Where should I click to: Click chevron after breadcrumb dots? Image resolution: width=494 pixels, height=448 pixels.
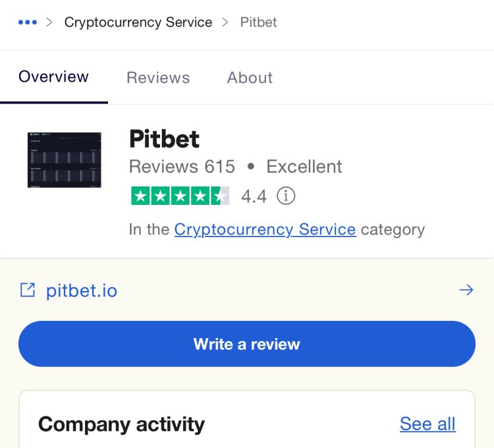pyautogui.click(x=49, y=22)
